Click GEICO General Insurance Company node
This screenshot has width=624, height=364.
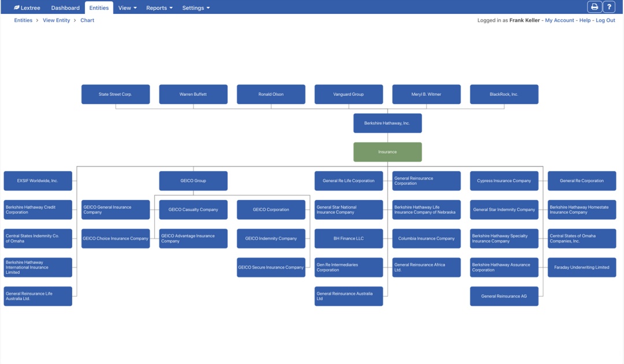[x=116, y=210]
